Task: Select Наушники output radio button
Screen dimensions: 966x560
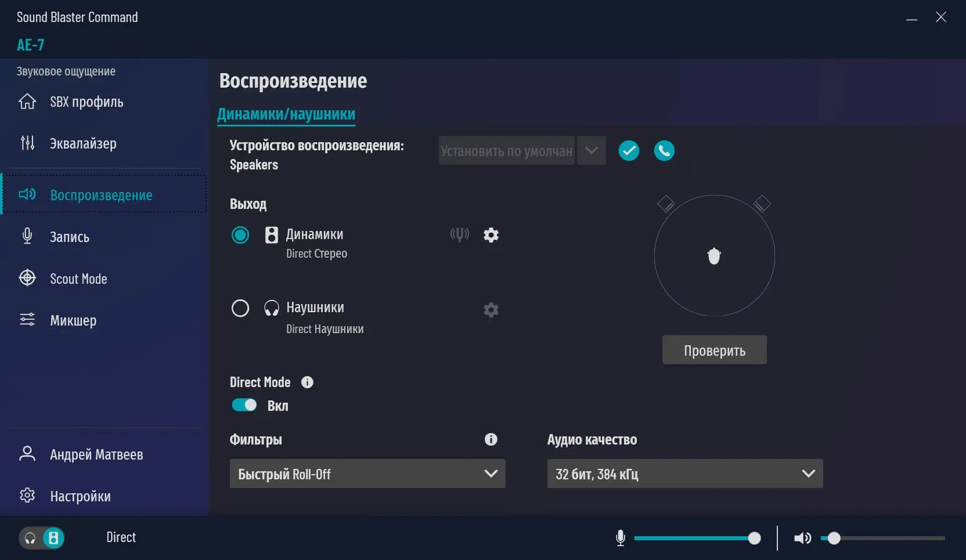Action: tap(240, 308)
